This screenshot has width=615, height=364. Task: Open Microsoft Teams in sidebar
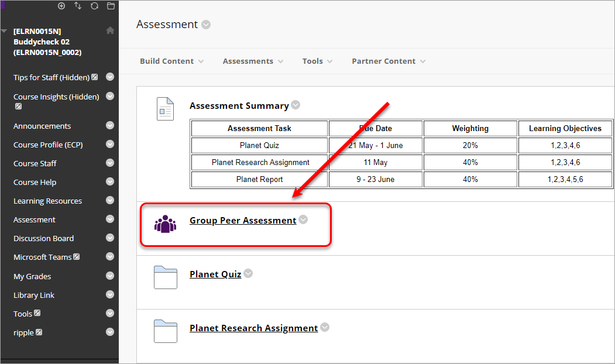(42, 257)
